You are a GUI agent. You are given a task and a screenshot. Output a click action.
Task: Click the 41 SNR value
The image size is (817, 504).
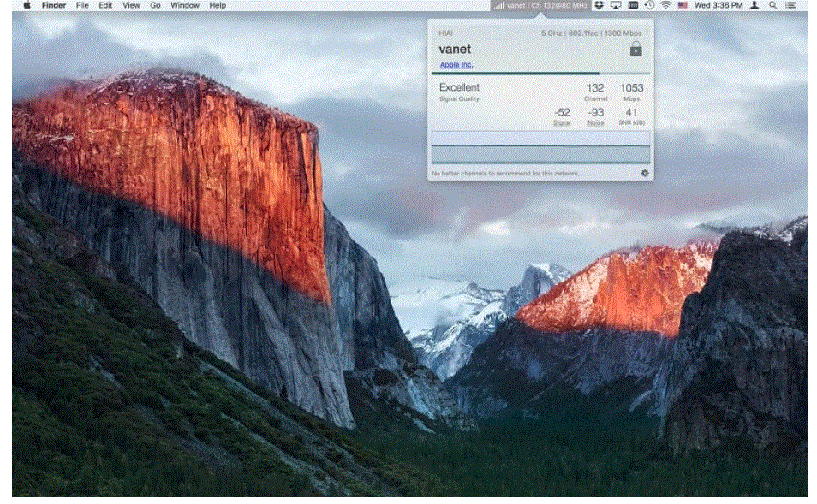click(x=631, y=112)
